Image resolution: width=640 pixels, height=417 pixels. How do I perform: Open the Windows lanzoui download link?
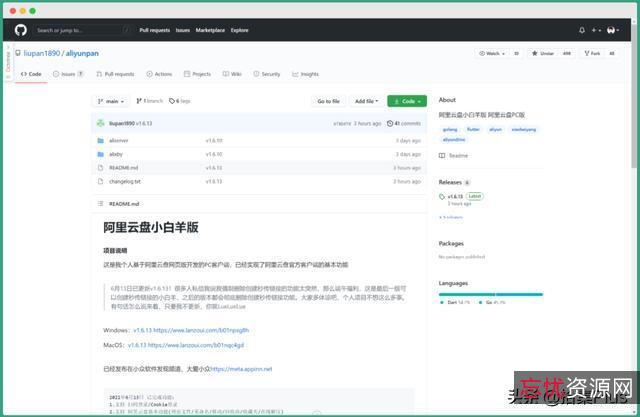click(x=191, y=330)
